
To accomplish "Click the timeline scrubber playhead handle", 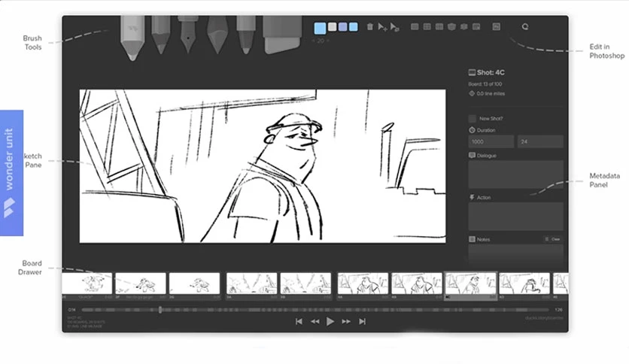I will (x=160, y=310).
